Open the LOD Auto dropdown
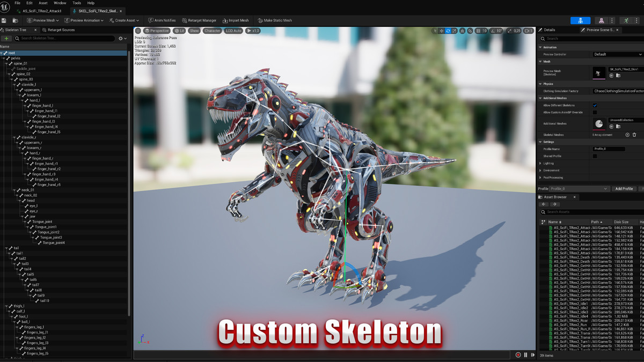 tap(233, 31)
